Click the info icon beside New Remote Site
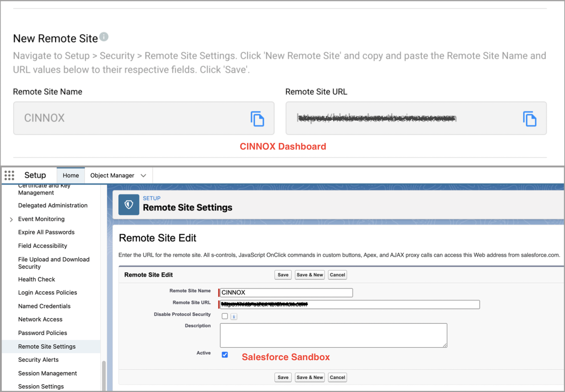Screen dimensions: 565x392 [x=104, y=37]
